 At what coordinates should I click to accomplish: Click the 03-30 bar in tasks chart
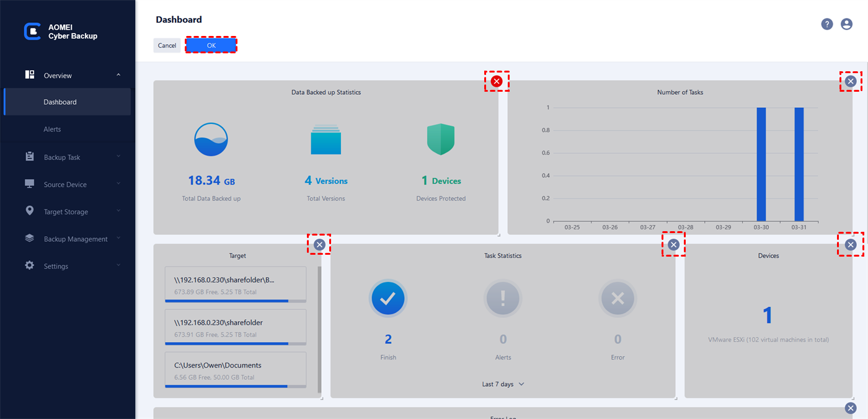[761, 164]
